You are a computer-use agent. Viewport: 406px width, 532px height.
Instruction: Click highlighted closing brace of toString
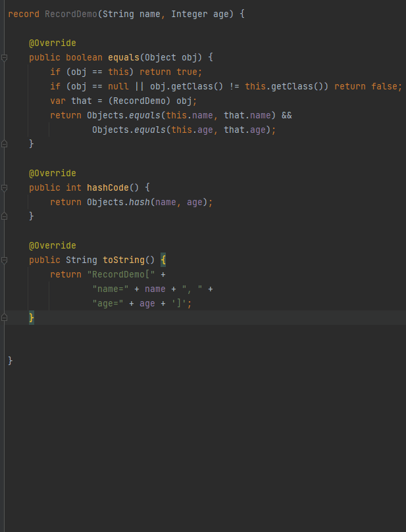tap(32, 318)
